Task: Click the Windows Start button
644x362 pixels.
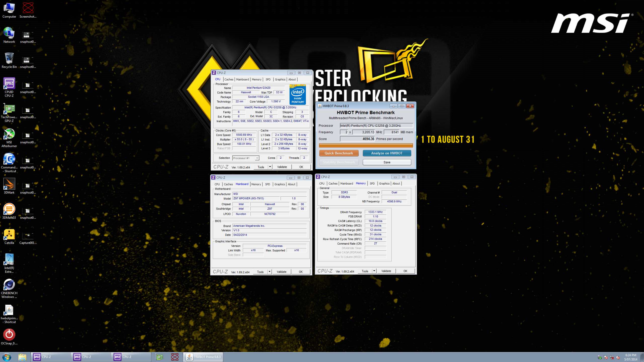Action: point(7,357)
